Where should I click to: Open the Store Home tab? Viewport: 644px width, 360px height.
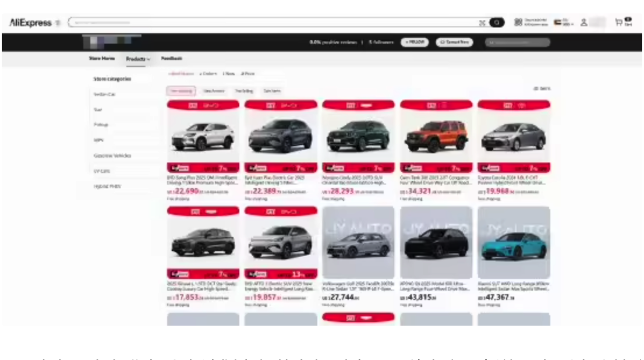(x=102, y=58)
